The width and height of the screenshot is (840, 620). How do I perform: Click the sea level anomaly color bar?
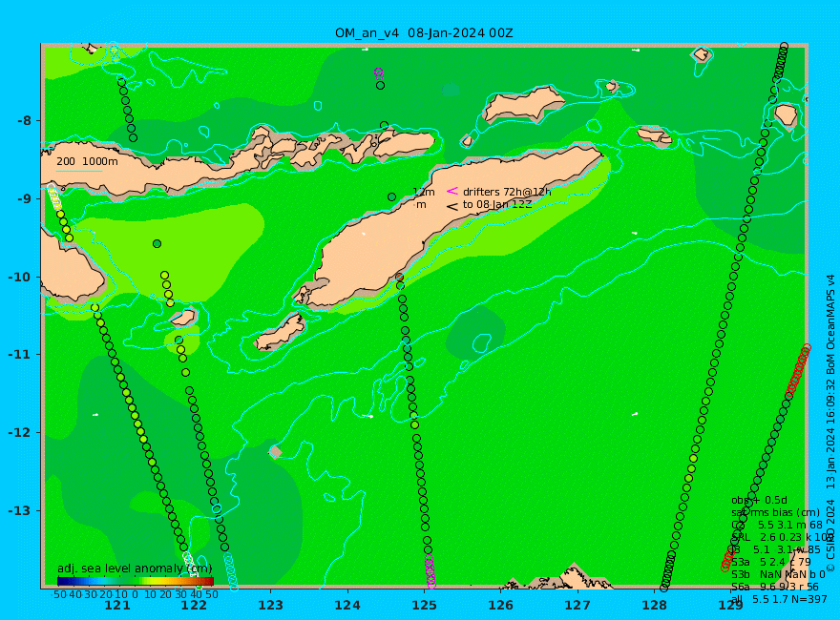(x=135, y=581)
